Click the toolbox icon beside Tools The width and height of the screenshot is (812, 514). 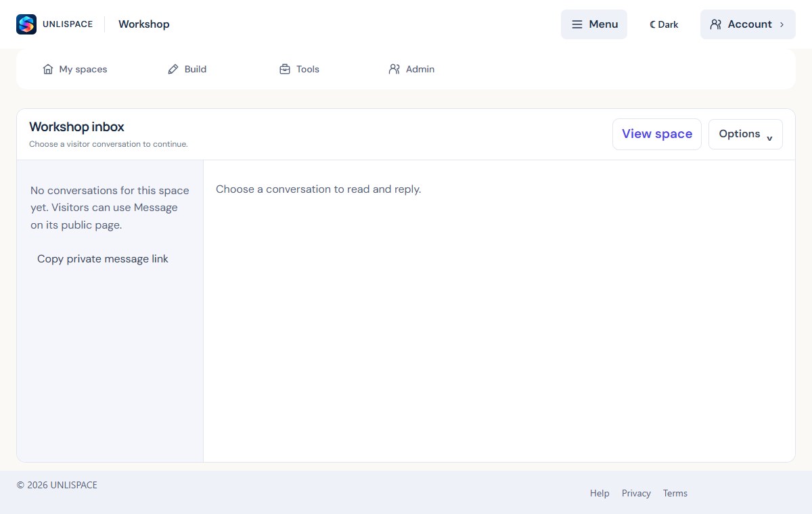(285, 69)
